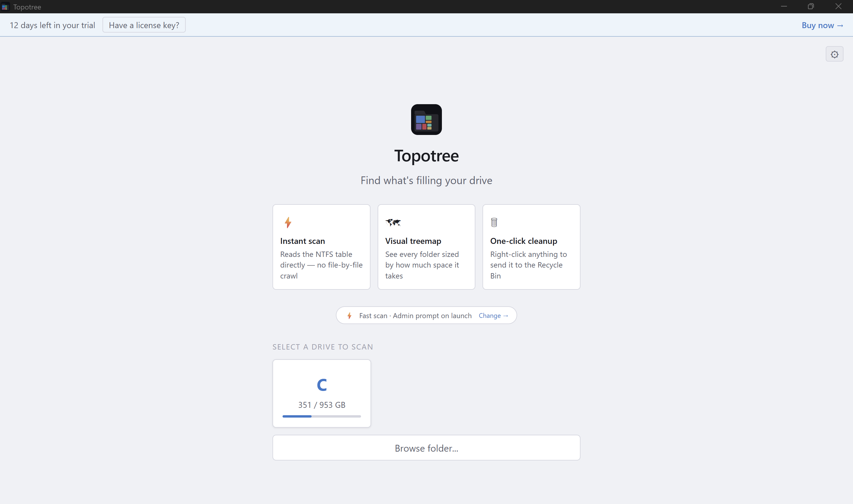Screen dimensions: 853x504
Task: Click the Right-click anything description text
Action: (x=528, y=265)
